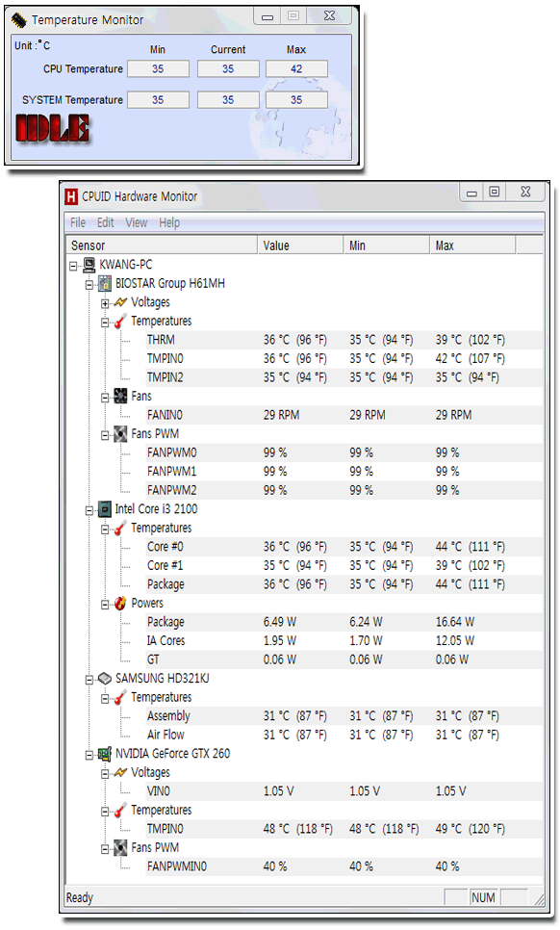This screenshot has height=930, width=560.
Task: Click the Sensor column header
Action: 162,245
